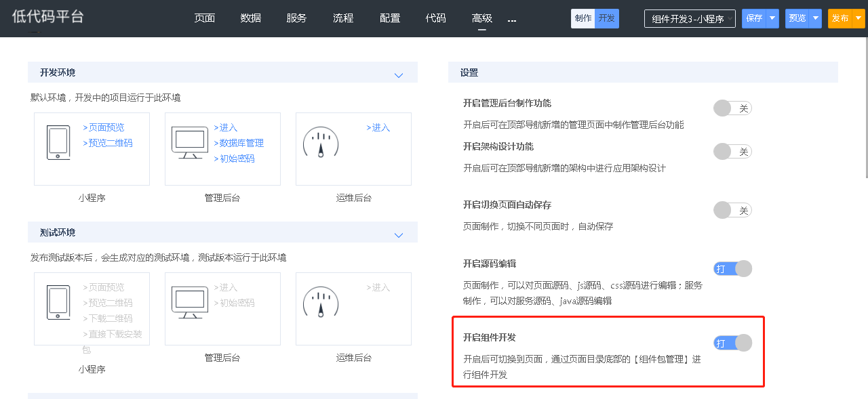Click the 组件开发3-小程序 project field

click(x=689, y=19)
